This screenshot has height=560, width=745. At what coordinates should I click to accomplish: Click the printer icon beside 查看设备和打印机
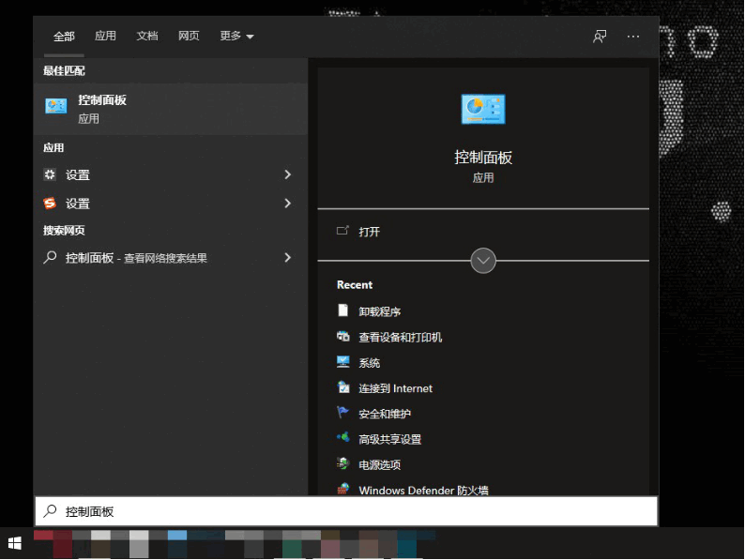click(342, 337)
